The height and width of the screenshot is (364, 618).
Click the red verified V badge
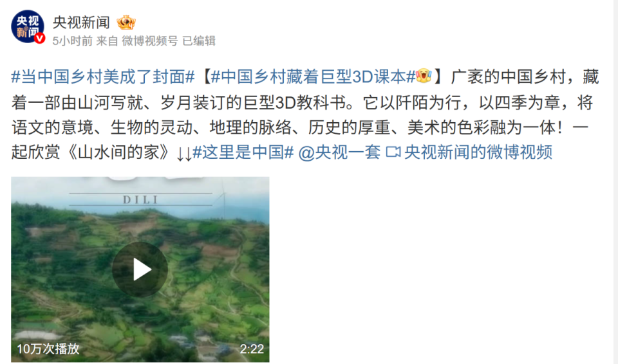click(x=39, y=38)
